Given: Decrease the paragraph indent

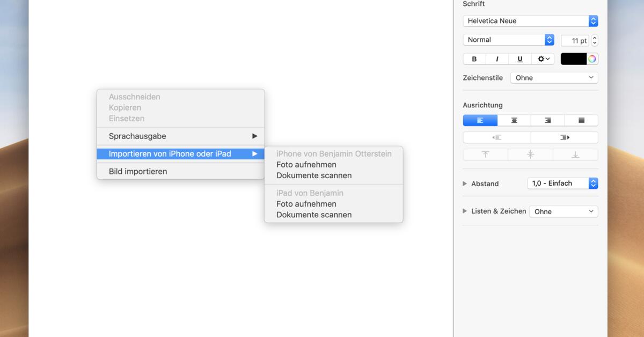Looking at the screenshot, I should (497, 137).
